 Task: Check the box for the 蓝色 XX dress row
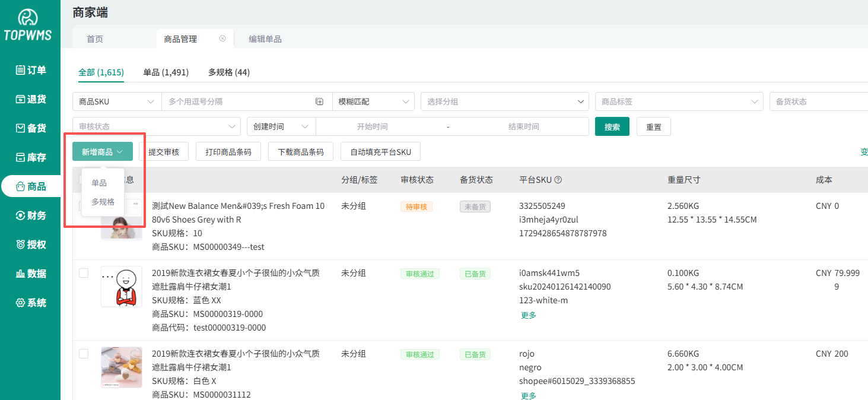point(84,273)
